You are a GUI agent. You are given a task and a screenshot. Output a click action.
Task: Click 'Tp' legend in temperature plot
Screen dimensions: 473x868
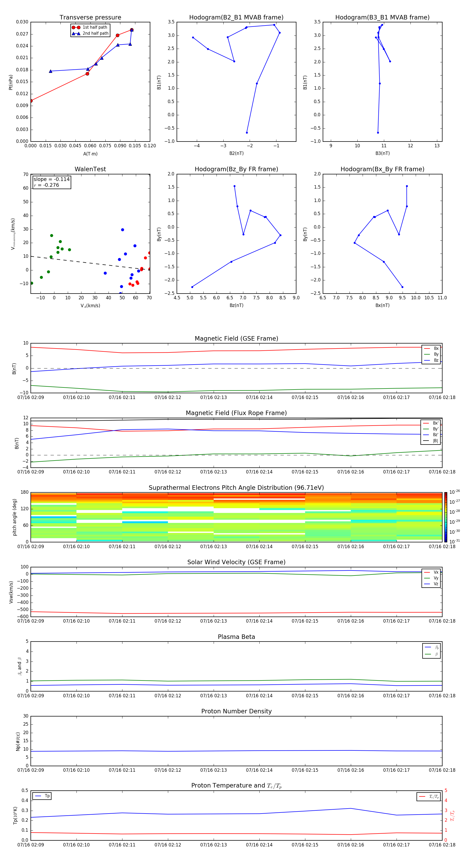coord(42,796)
